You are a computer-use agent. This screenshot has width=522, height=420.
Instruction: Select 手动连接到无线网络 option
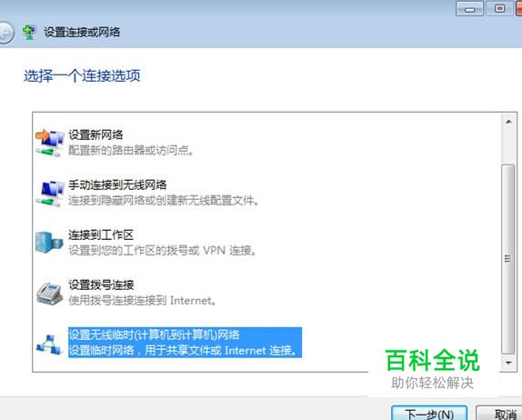[117, 185]
